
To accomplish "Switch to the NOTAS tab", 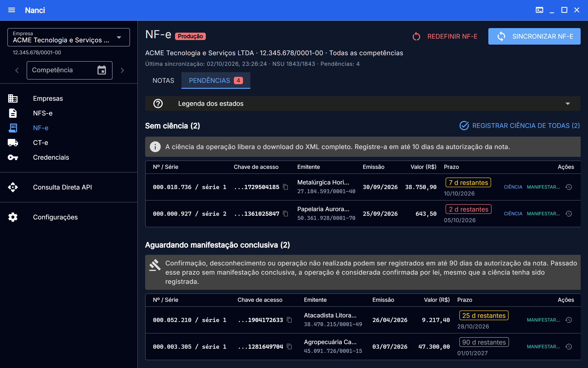I will (x=163, y=80).
